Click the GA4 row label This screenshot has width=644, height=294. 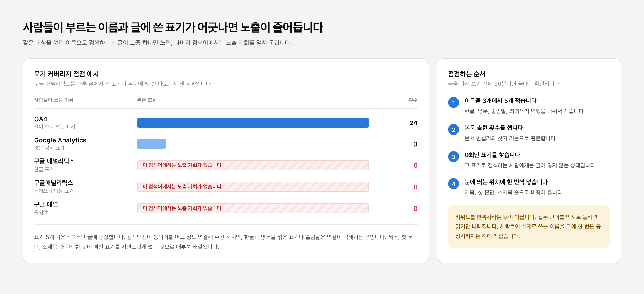(x=41, y=119)
